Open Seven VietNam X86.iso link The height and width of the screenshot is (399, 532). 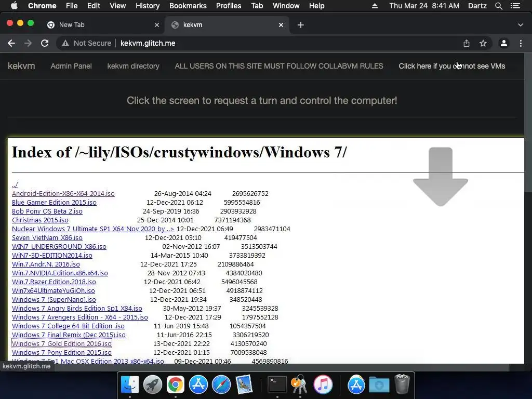(47, 237)
